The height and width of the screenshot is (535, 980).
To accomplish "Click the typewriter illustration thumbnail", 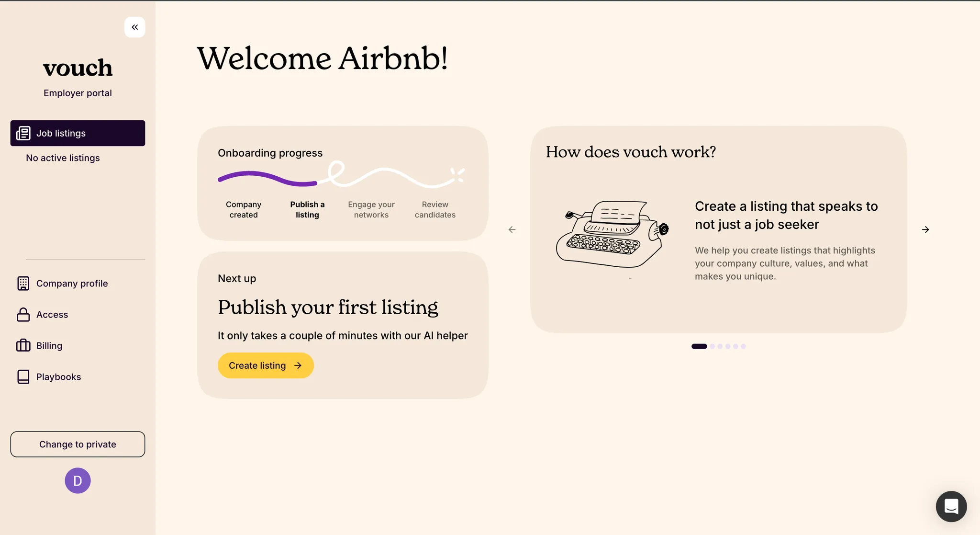I will pos(612,234).
